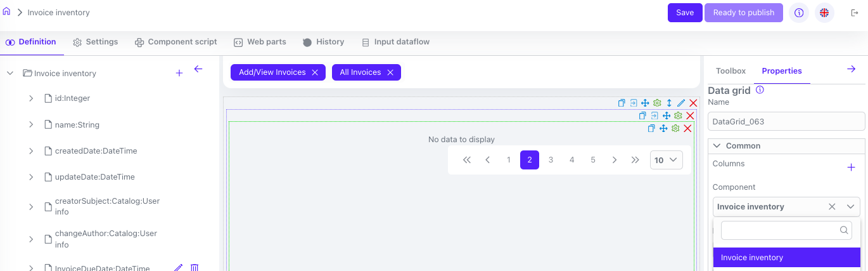Switch to the Component script tab
868x271 pixels.
click(176, 42)
